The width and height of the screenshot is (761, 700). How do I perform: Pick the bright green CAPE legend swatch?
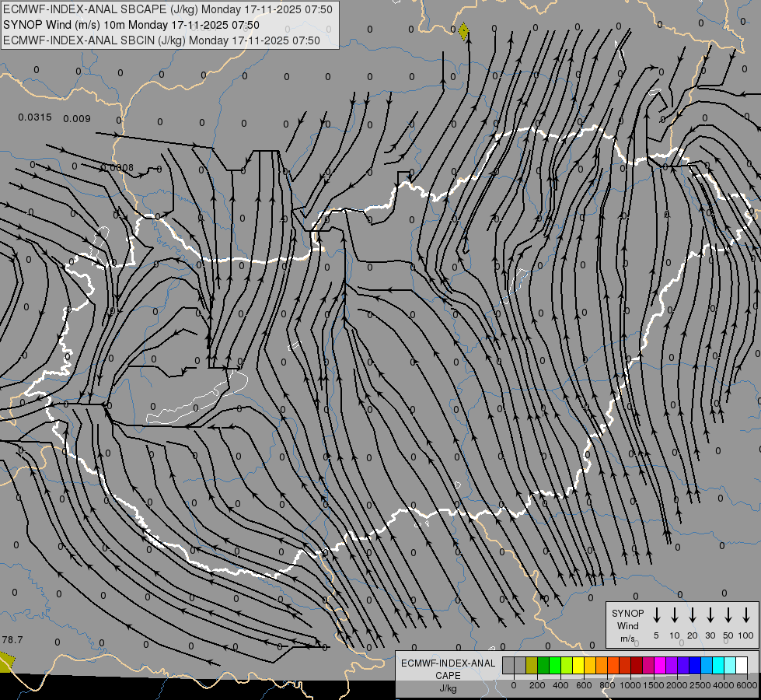(x=555, y=665)
